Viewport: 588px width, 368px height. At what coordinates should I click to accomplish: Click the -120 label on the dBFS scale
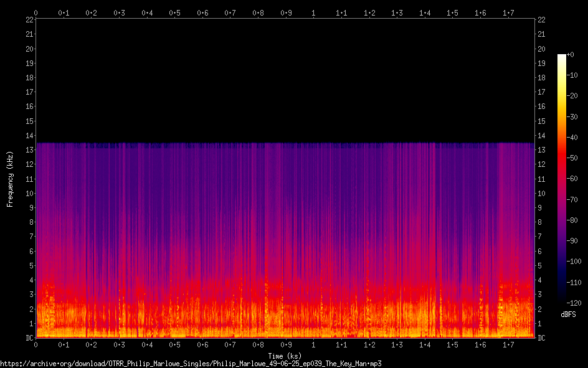tap(572, 303)
